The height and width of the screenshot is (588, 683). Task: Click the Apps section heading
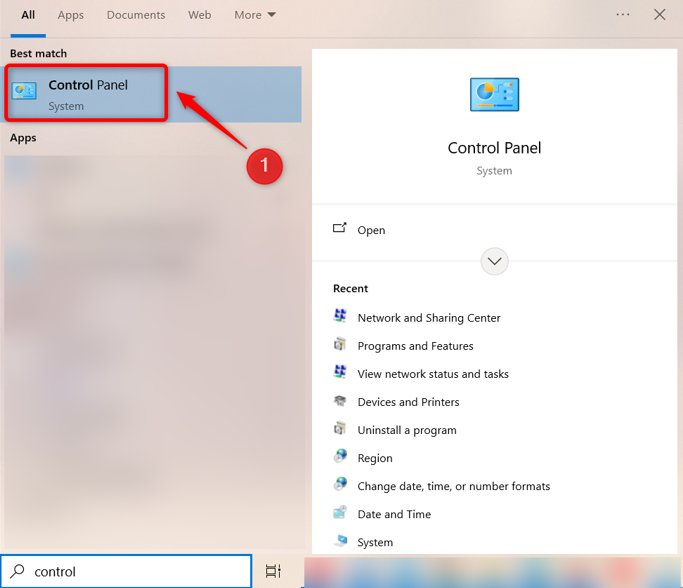(23, 138)
